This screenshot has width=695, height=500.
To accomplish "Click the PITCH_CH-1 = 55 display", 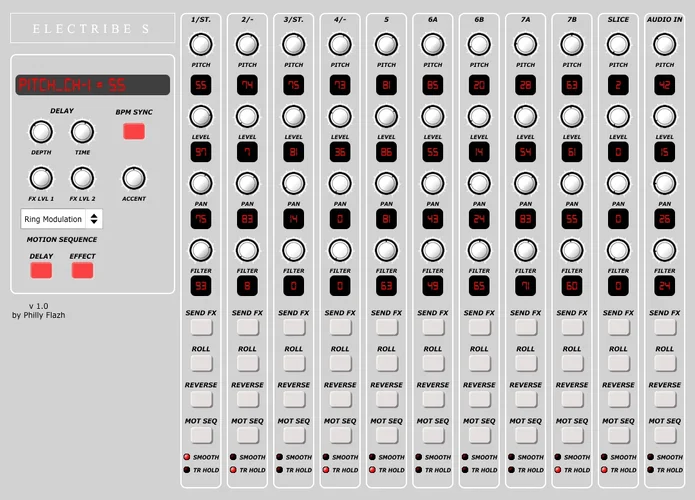I will coord(93,85).
